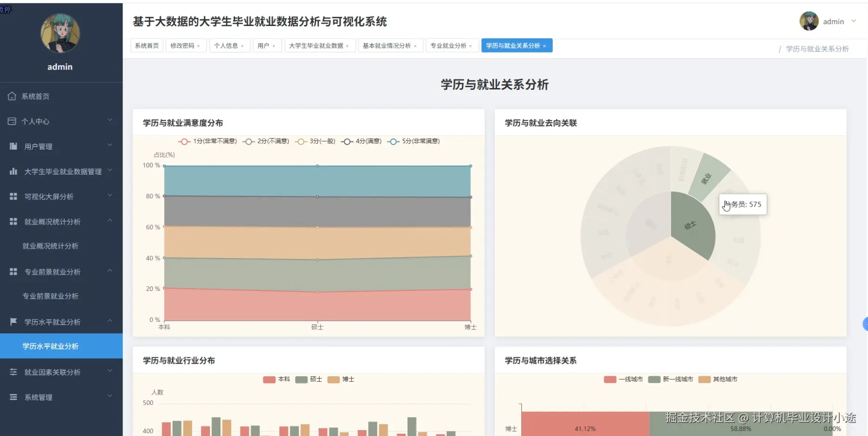Switch to the 专业就业分析 tab
The image size is (868, 436).
[x=449, y=45]
